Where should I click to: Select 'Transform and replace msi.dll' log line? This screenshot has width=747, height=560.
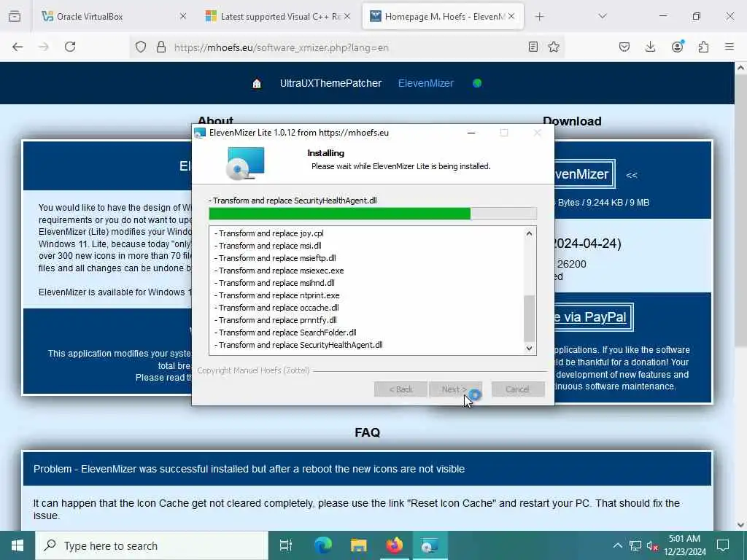(268, 246)
